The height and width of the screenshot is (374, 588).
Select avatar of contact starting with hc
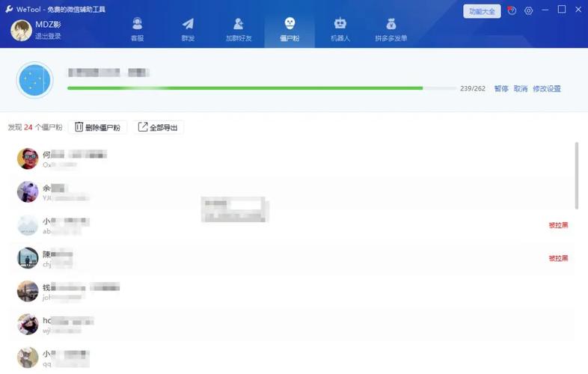point(28,324)
